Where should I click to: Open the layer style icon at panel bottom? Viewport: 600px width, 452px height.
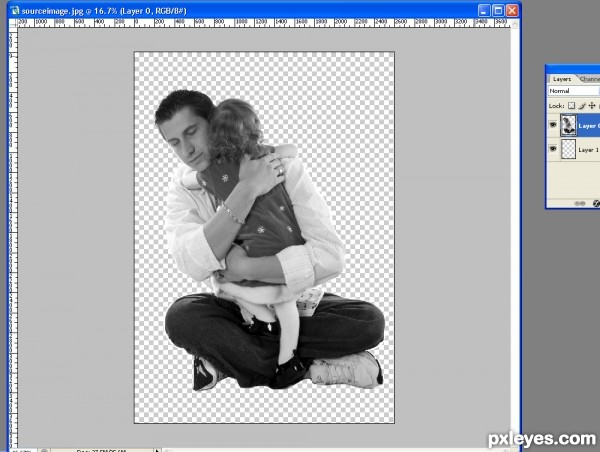pyautogui.click(x=596, y=203)
